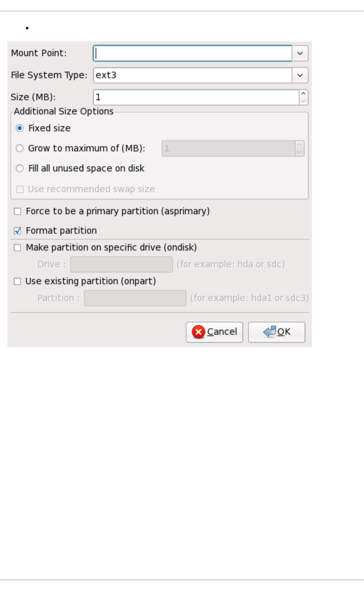Confirm with the OK button

tap(277, 332)
